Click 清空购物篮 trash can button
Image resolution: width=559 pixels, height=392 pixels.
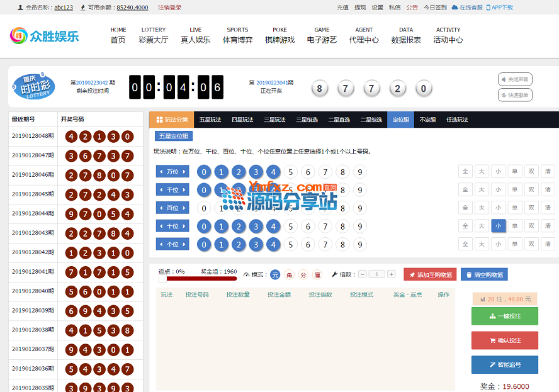pyautogui.click(x=484, y=274)
